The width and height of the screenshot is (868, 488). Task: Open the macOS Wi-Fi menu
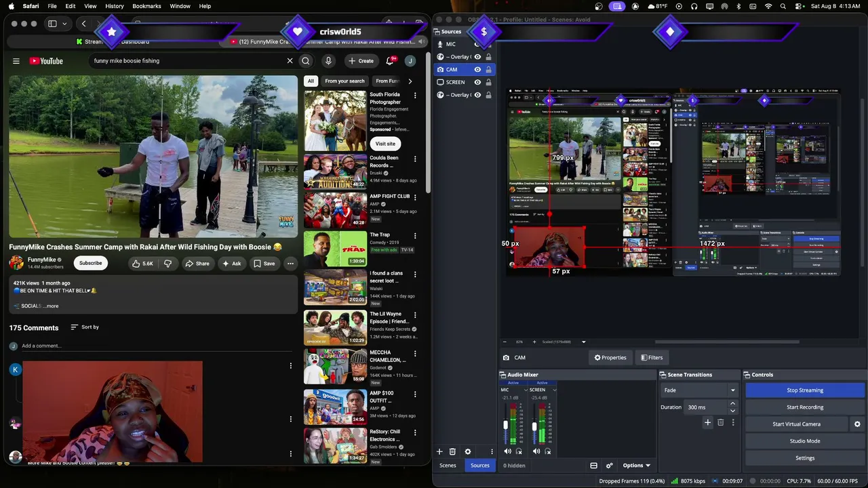[x=768, y=6]
